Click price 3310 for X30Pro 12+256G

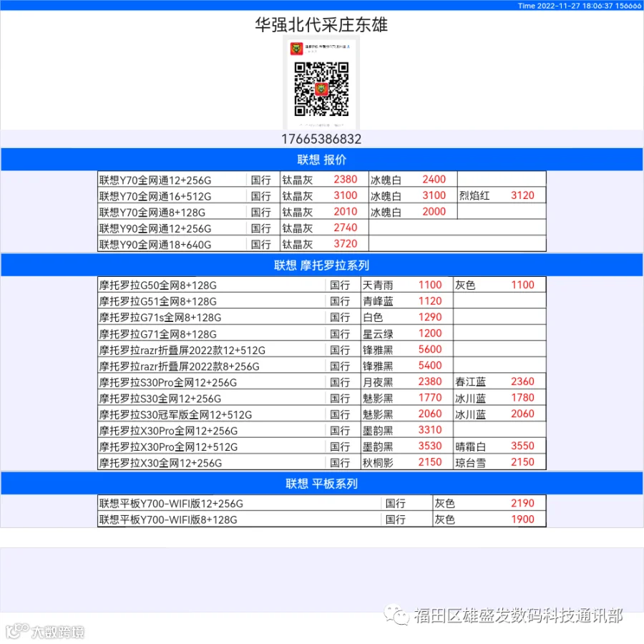coord(430,429)
